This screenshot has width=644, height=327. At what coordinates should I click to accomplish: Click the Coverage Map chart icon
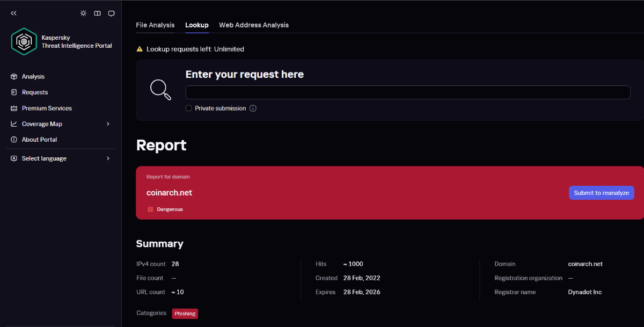(x=14, y=124)
